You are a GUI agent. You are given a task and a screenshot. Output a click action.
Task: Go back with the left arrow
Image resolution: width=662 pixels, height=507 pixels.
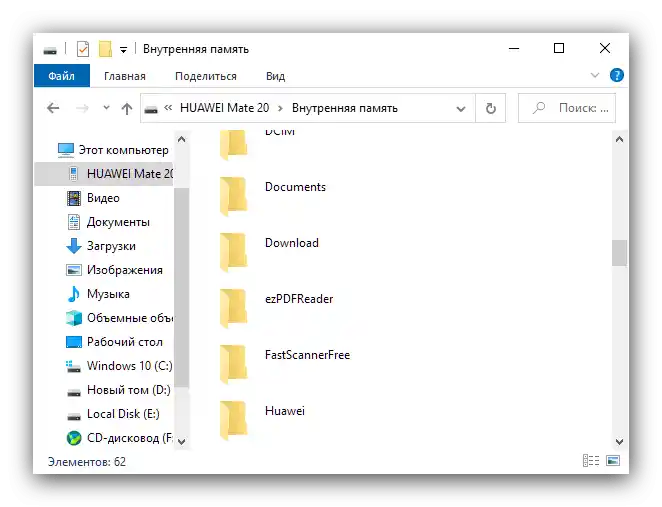coord(53,108)
